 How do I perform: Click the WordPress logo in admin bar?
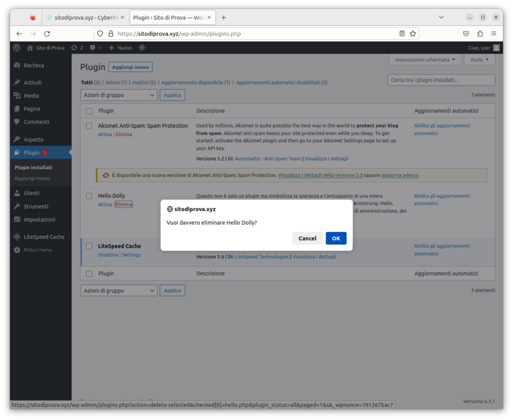coord(17,48)
